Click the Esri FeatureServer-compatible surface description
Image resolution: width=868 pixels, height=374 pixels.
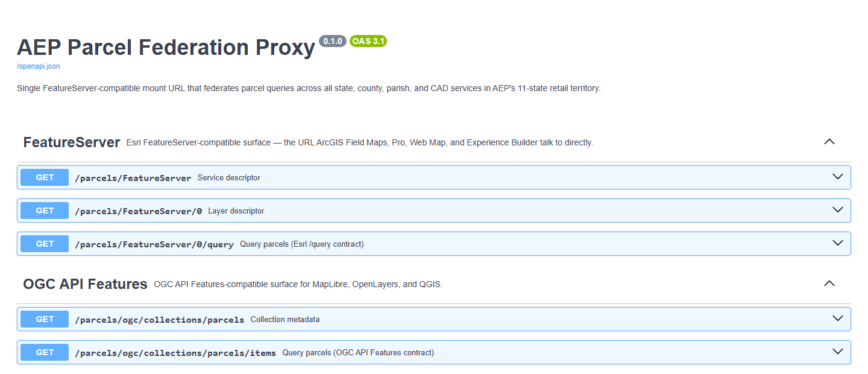[360, 143]
